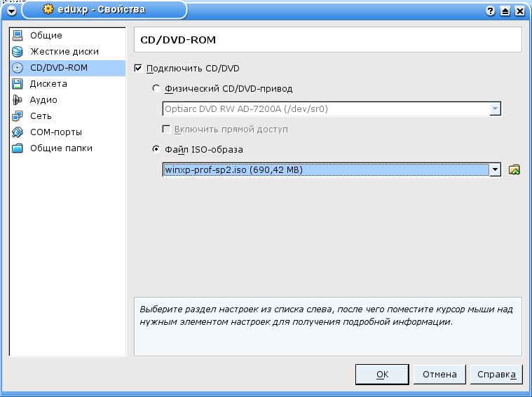Image resolution: width=532 pixels, height=397 pixels.
Task: Open virtual disk manager folder icon
Action: pos(514,169)
